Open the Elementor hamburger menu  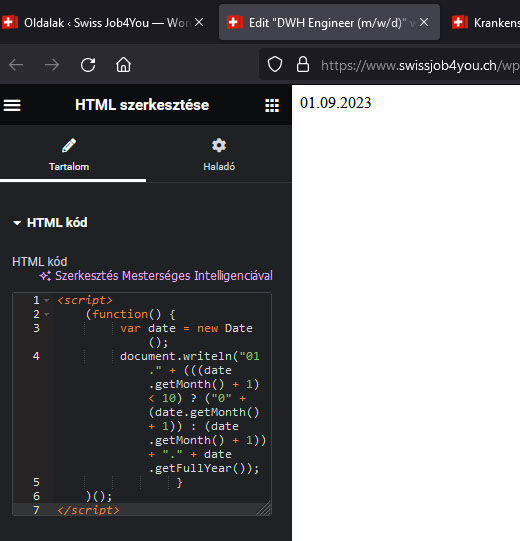pyautogui.click(x=12, y=105)
